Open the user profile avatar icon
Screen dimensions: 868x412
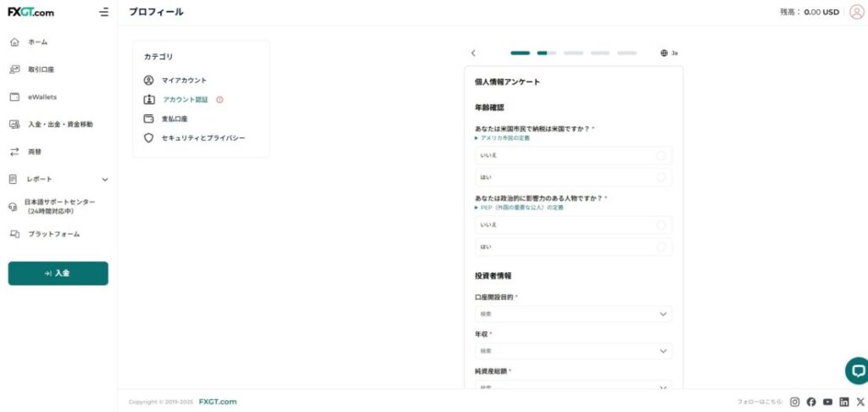856,12
